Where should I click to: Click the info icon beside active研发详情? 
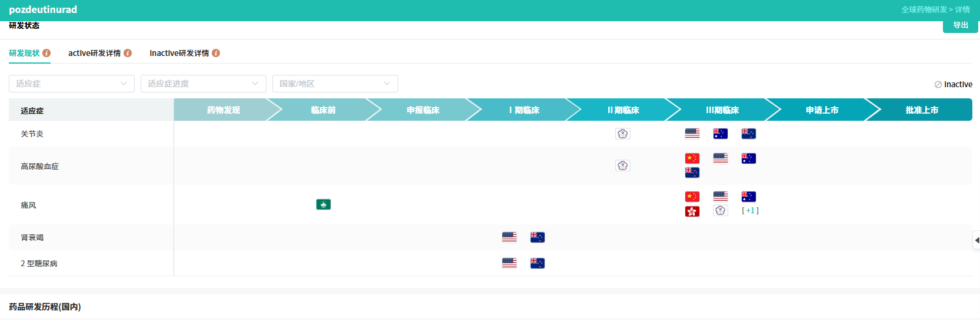pos(128,53)
